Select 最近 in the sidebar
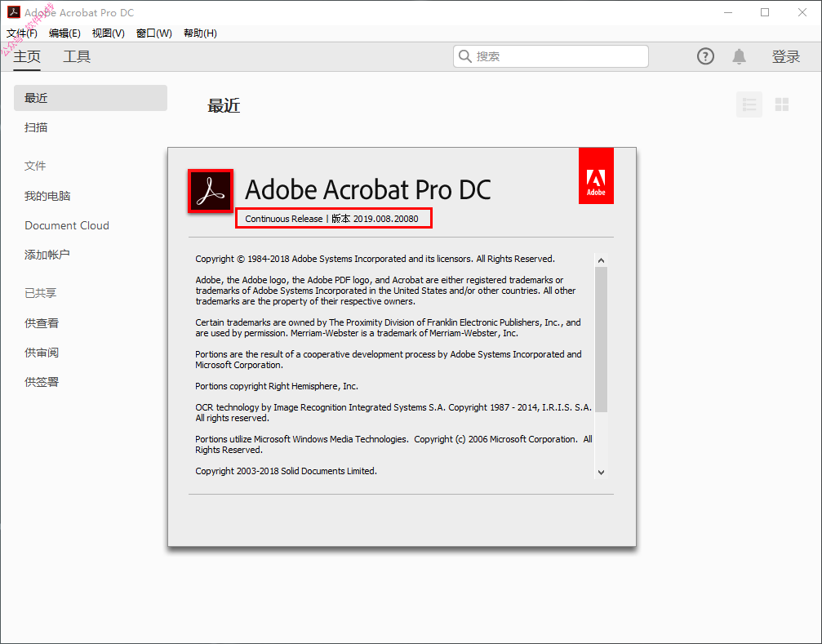 (x=91, y=98)
